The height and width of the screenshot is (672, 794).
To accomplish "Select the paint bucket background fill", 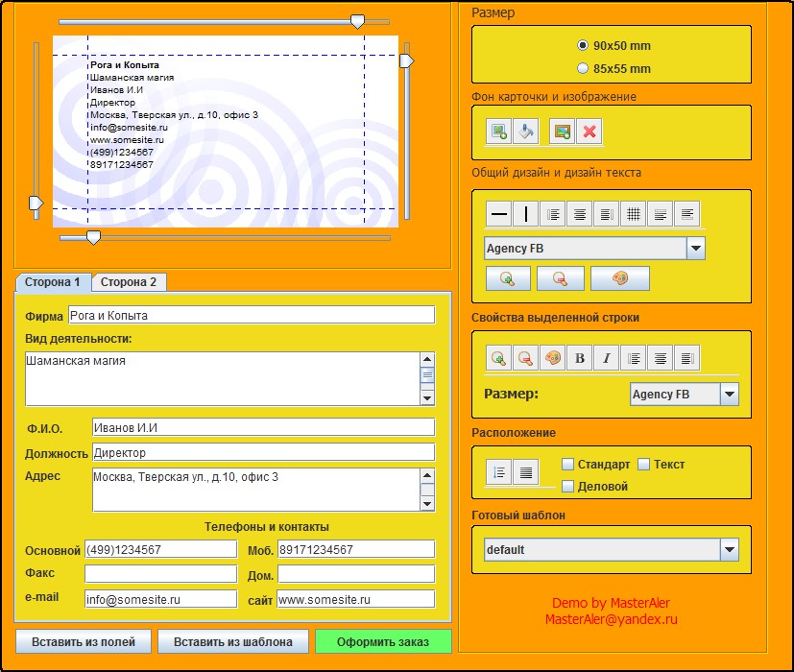I will (x=525, y=132).
